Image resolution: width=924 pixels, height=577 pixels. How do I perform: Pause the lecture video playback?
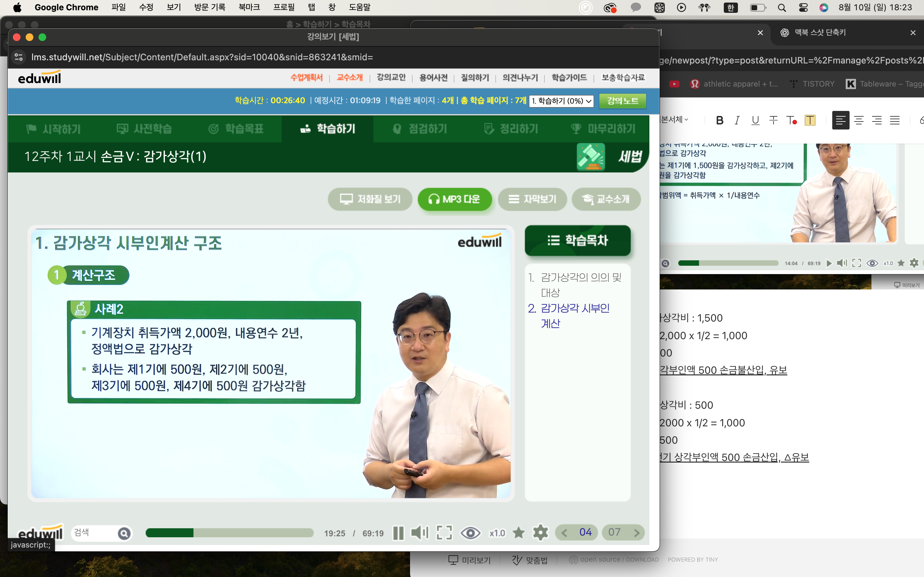(398, 533)
